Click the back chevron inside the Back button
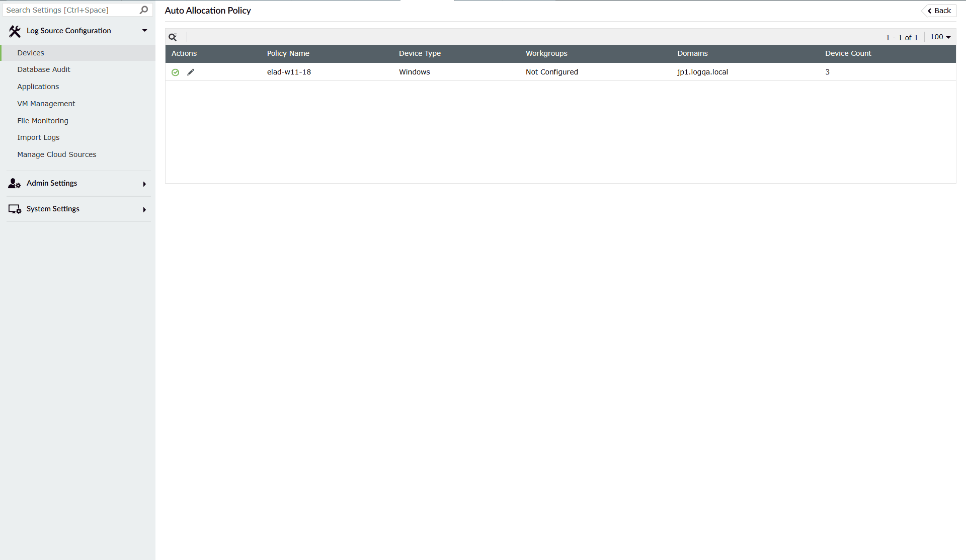This screenshot has width=966, height=560. click(x=929, y=11)
